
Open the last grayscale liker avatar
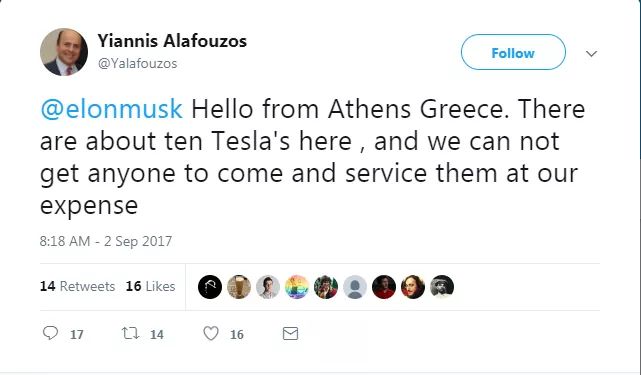tap(442, 287)
